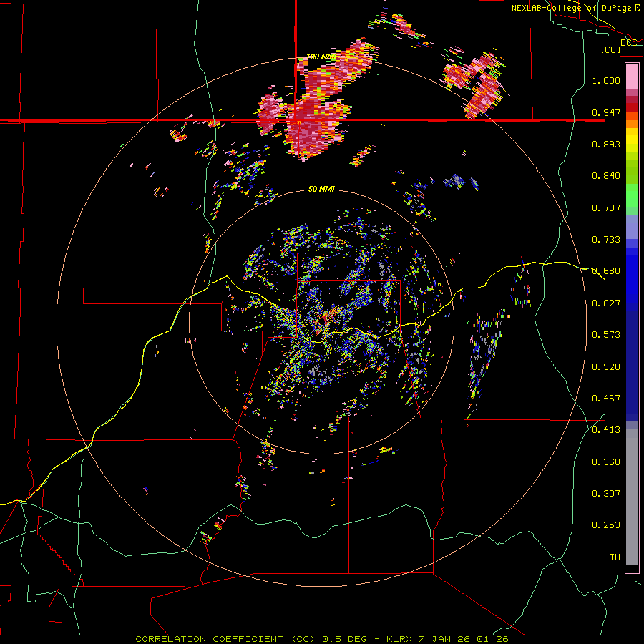Select the 0.413 legend value
Image resolution: width=644 pixels, height=644 pixels.
(x=606, y=430)
